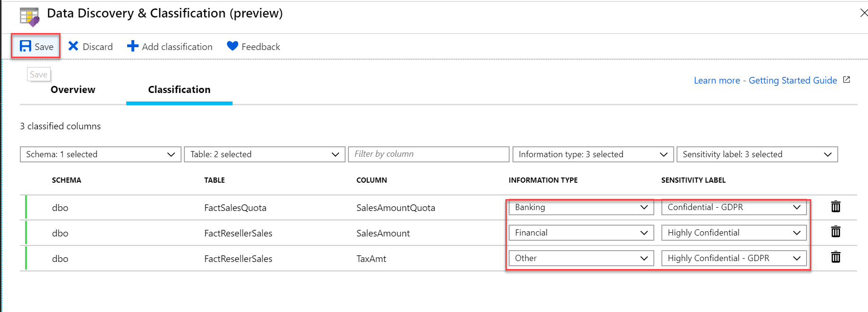Click the Add classification plus icon
Screen dimensions: 868x312
(133, 46)
